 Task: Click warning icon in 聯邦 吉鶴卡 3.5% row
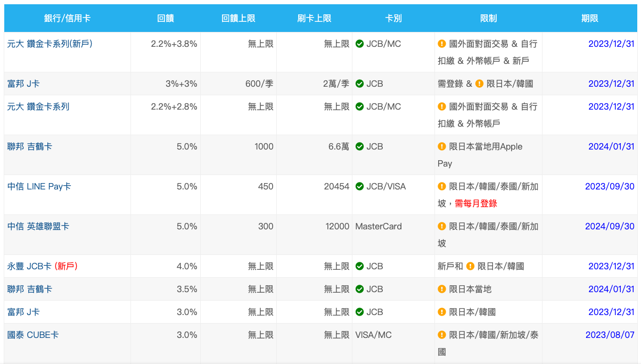(x=442, y=289)
